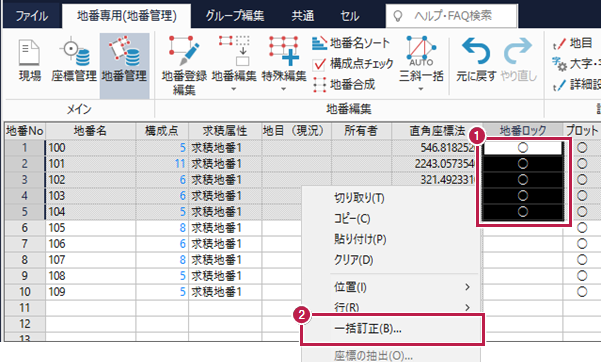This screenshot has width=601, height=362.
Task: Toggle 地番ロック circle in row 3
Action: click(523, 179)
